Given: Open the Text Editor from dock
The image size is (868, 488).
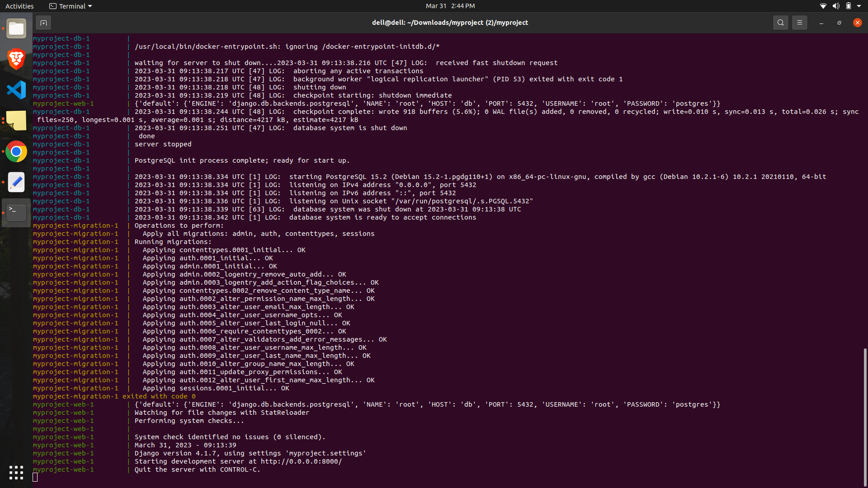Looking at the screenshot, I should [16, 182].
